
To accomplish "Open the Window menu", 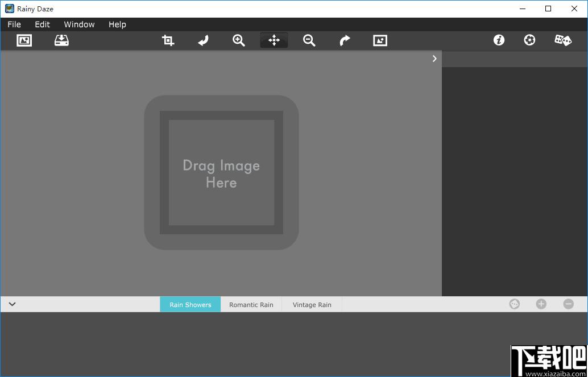I will coord(79,24).
